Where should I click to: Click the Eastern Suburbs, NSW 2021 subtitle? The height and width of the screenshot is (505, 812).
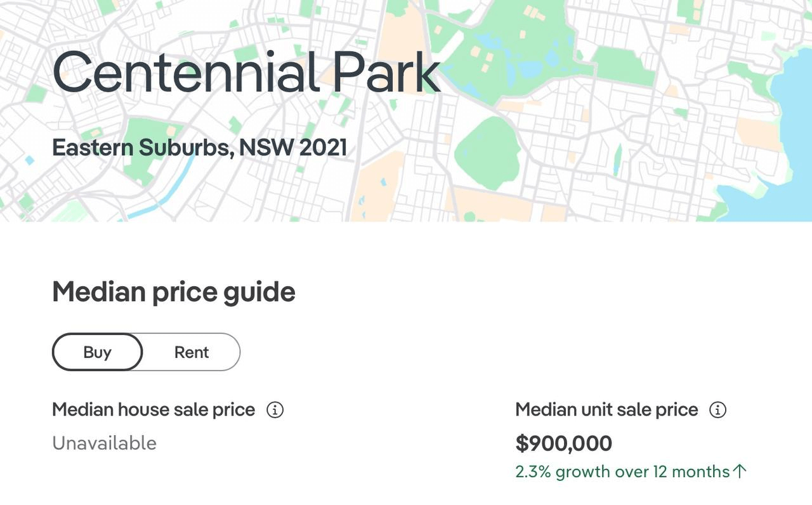(199, 148)
